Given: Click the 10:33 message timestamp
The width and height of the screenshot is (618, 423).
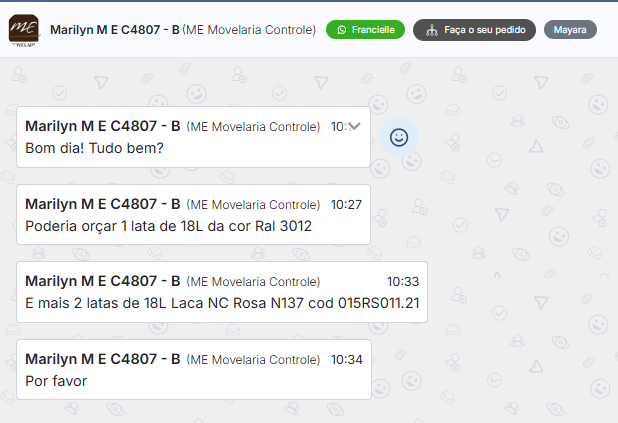Looking at the screenshot, I should click(403, 282).
